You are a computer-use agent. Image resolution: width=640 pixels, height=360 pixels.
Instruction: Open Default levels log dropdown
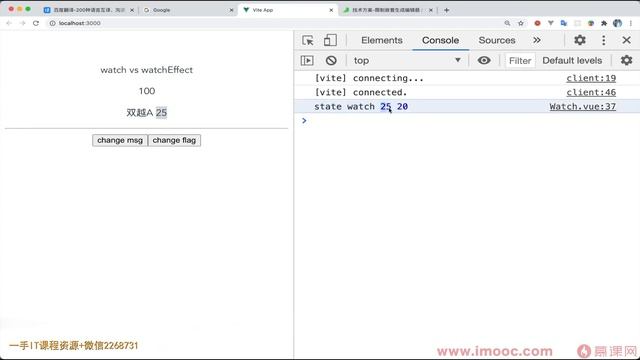click(572, 60)
